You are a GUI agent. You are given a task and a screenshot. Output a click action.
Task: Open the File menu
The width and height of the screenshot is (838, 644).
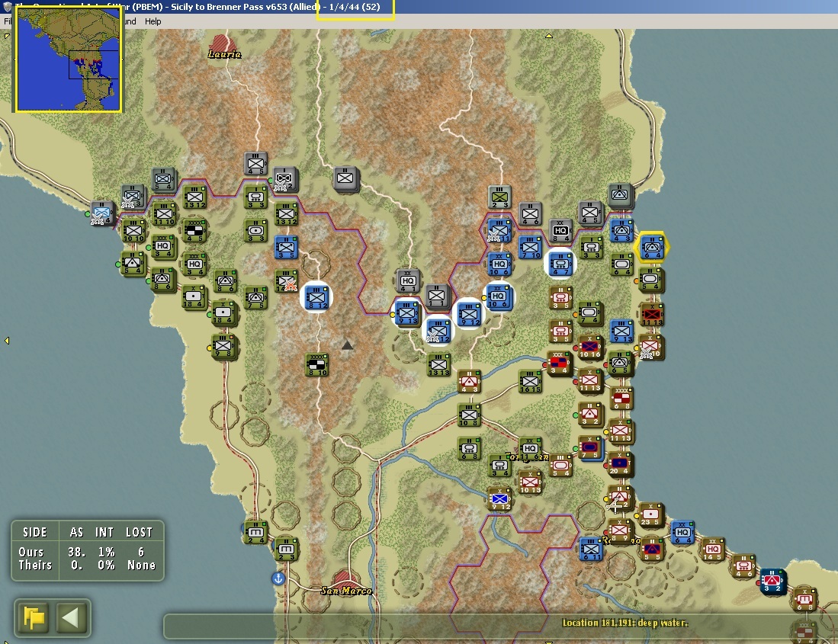[8, 21]
